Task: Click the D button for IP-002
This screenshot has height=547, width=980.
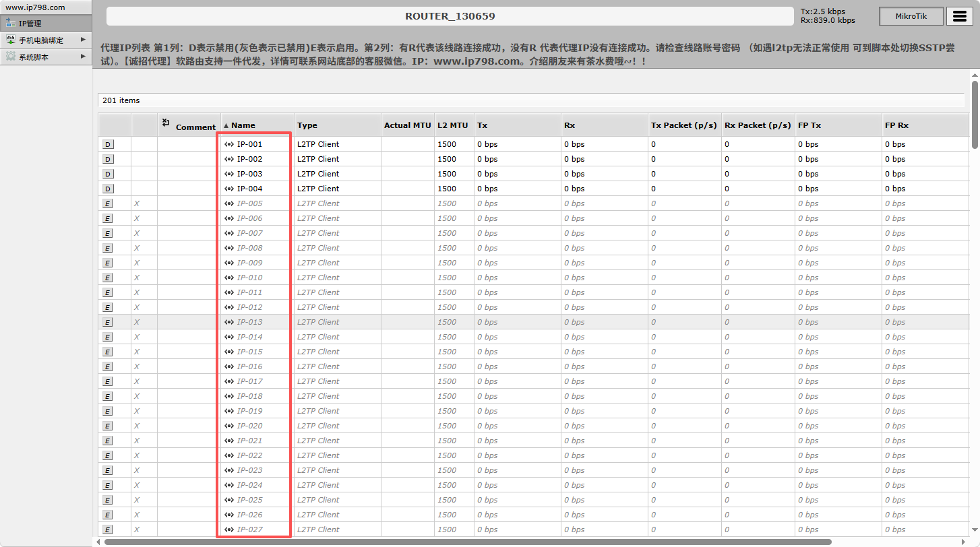Action: click(x=108, y=159)
